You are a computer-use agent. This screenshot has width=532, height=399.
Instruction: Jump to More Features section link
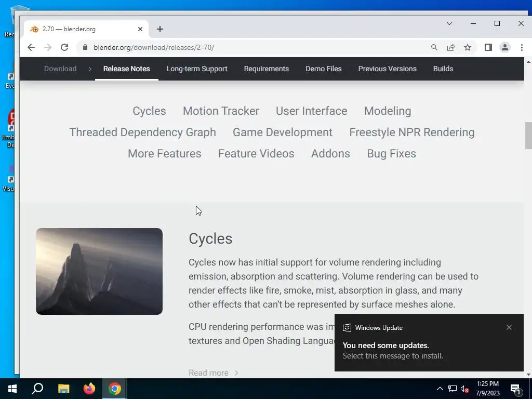pos(165,153)
